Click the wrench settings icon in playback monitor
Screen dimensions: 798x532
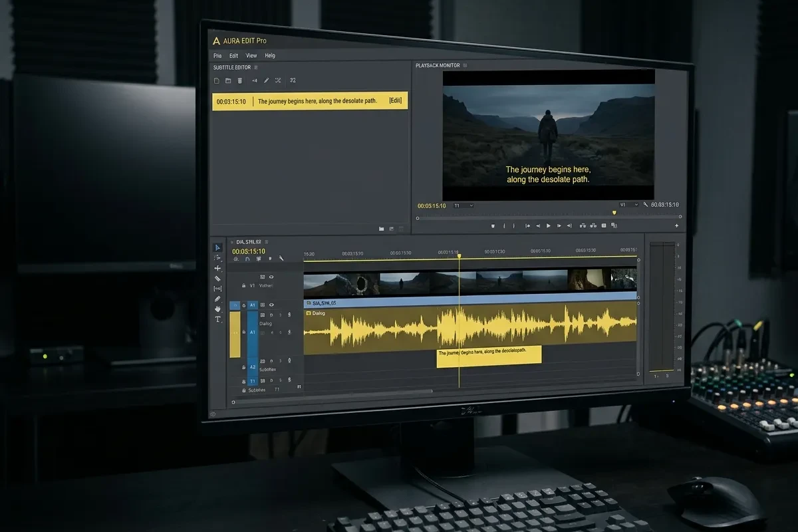coord(645,204)
